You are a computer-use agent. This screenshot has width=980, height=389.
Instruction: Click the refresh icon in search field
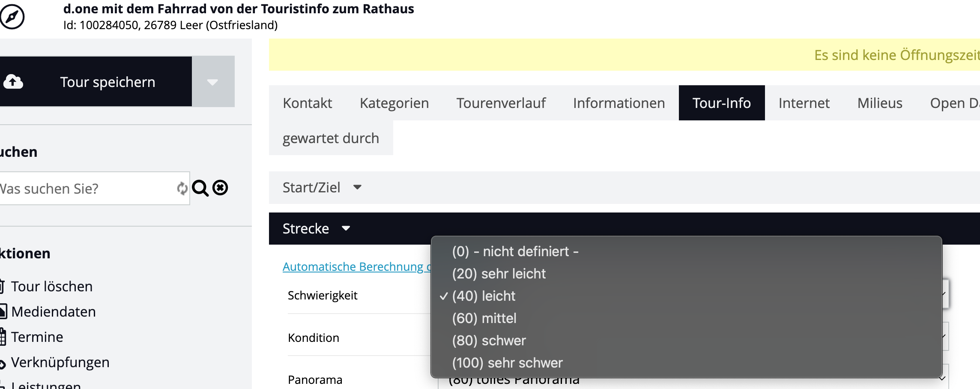[182, 189]
